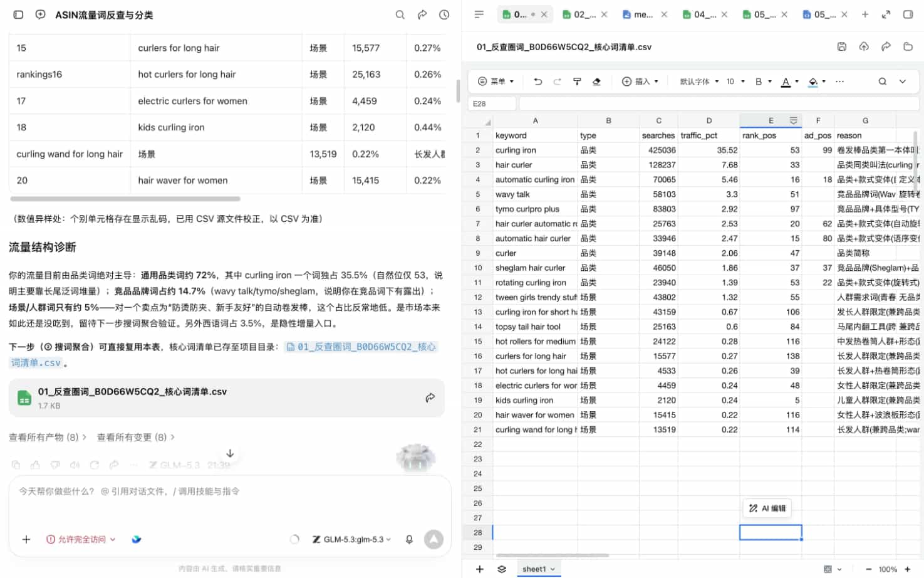
Task: Start a new chat conversation
Action: click(x=40, y=14)
